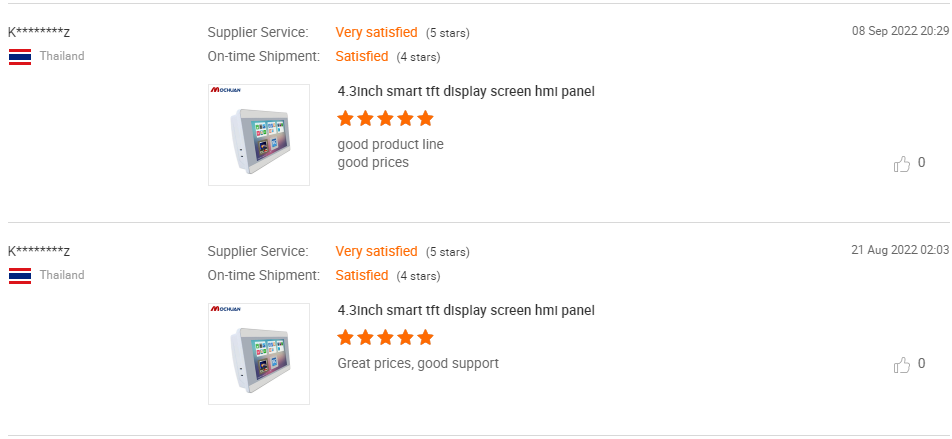Click the 'Satisfied' shipment rating in the second review
The width and height of the screenshot is (952, 439).
[362, 276]
